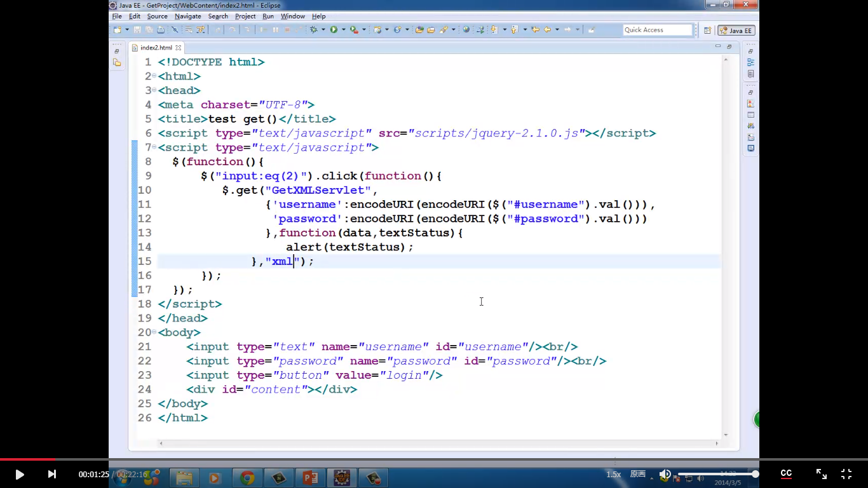Open the File menu
Viewport: 868px width, 488px height.
[117, 16]
